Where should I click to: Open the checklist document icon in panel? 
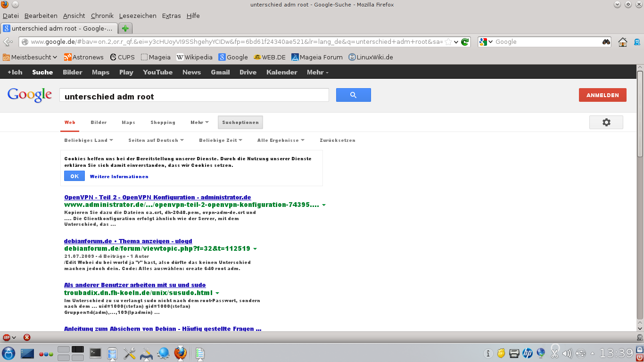200,354
